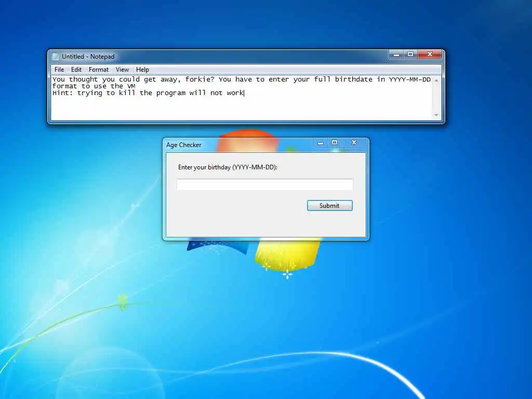Click the 'Untitled - Notepad' title text
The height and width of the screenshot is (399, 532).
[x=88, y=57]
